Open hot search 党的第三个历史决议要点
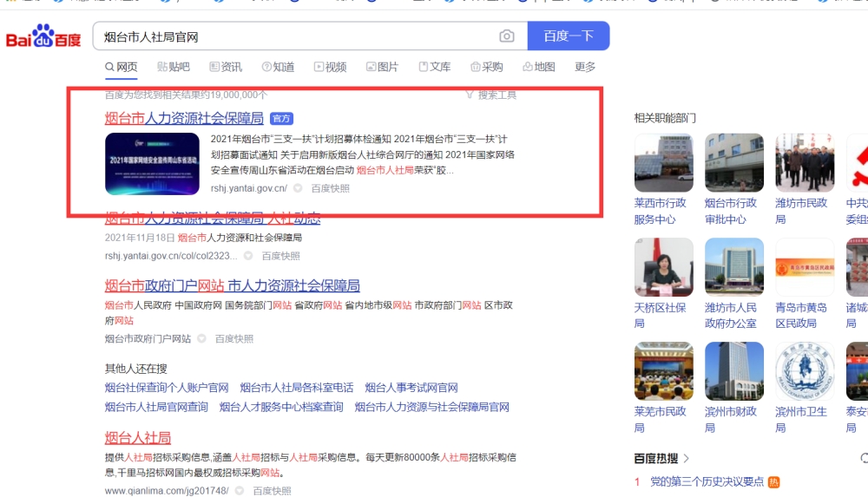This screenshot has width=868, height=497. pyautogui.click(x=707, y=481)
